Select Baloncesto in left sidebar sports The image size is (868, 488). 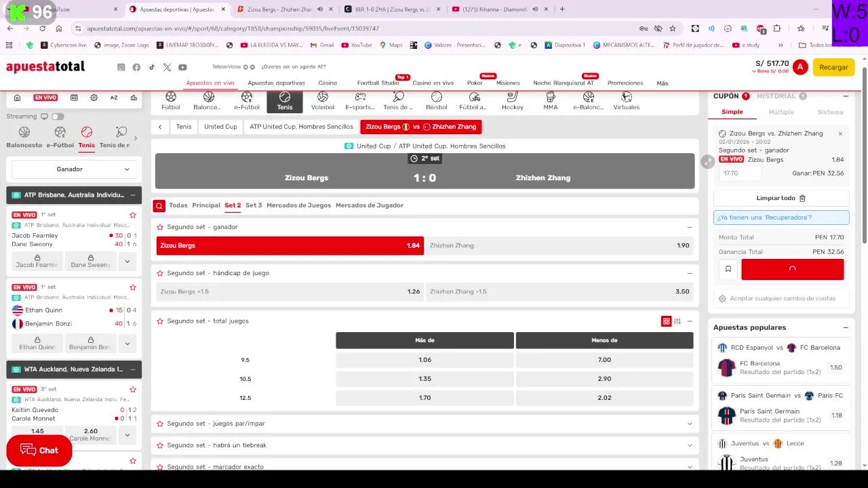click(24, 137)
